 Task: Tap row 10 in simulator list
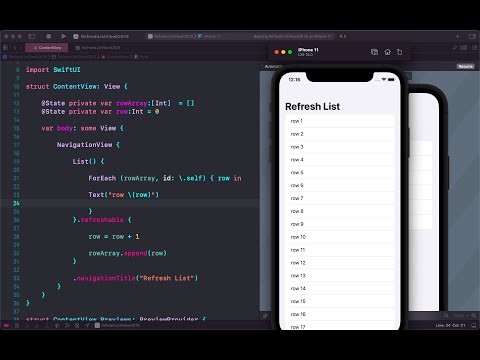pyautogui.click(x=340, y=237)
